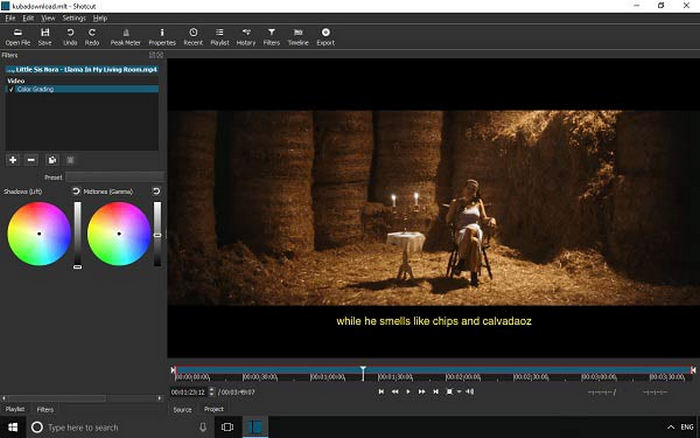Switch to the Source tab
The image size is (700, 438).
click(182, 409)
